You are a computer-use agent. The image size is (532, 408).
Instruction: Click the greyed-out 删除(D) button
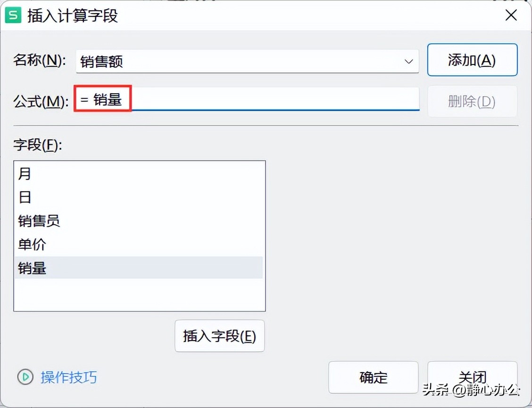coord(472,101)
